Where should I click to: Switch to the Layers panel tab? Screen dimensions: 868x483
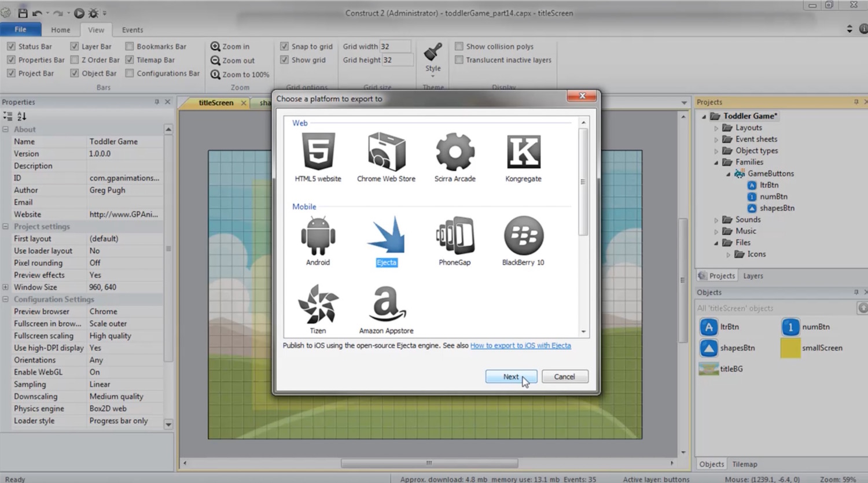click(753, 276)
